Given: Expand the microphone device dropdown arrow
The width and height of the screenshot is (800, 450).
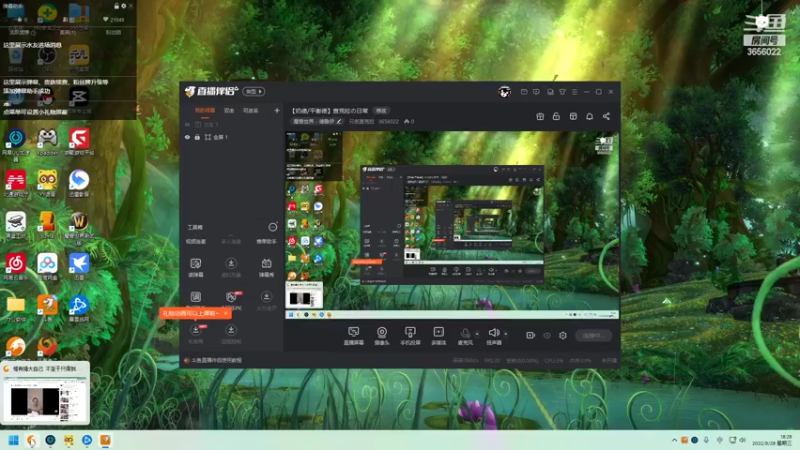Looking at the screenshot, I should 477,334.
